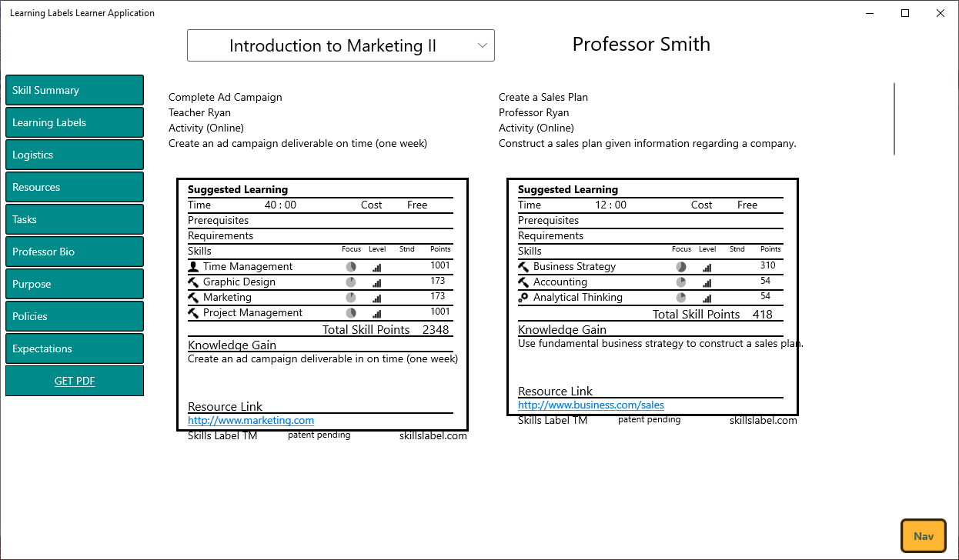Click the Accounting focus pie icon
Screen dimensions: 959x560
(681, 282)
